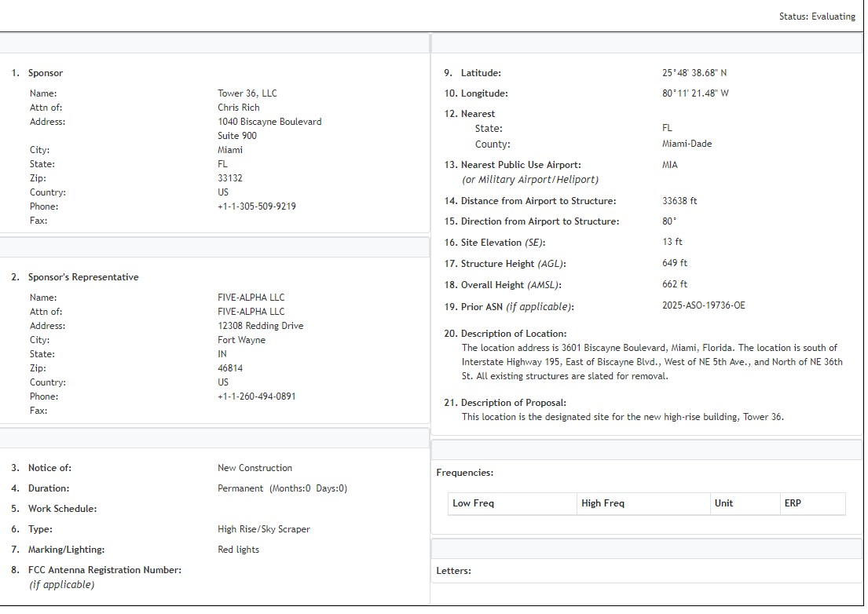868x614 pixels.
Task: Click the Low Freq column header
Action: (x=473, y=503)
